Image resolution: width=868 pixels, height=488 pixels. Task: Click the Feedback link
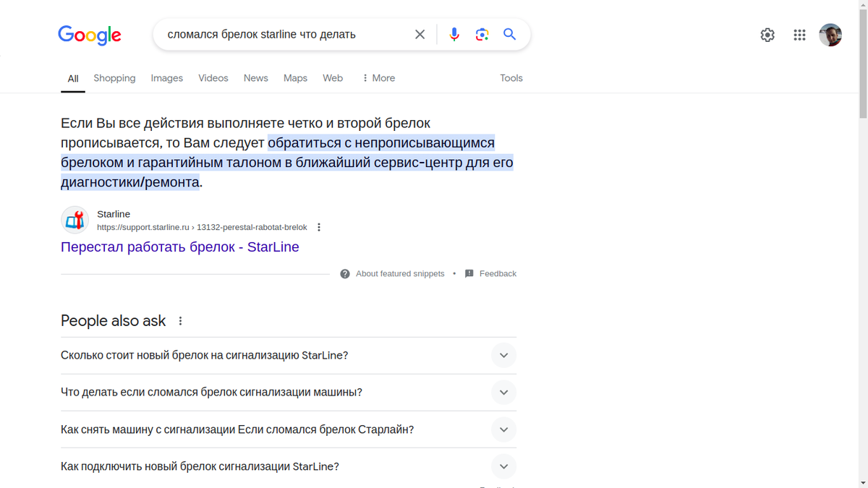[x=498, y=273]
